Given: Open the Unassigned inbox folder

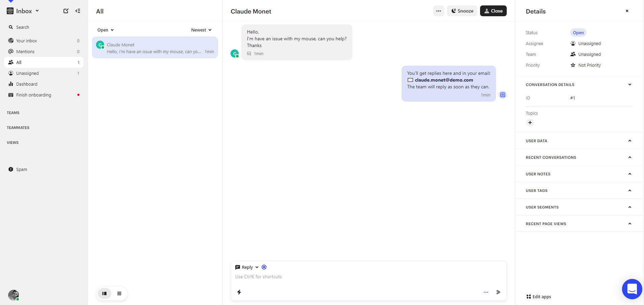Looking at the screenshot, I should (x=27, y=73).
